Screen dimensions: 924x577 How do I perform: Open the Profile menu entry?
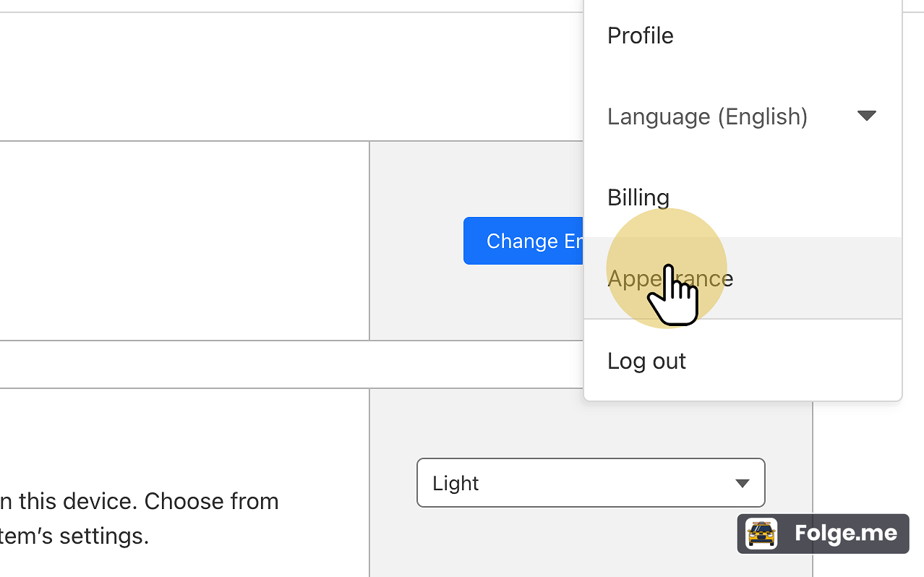pyautogui.click(x=743, y=35)
